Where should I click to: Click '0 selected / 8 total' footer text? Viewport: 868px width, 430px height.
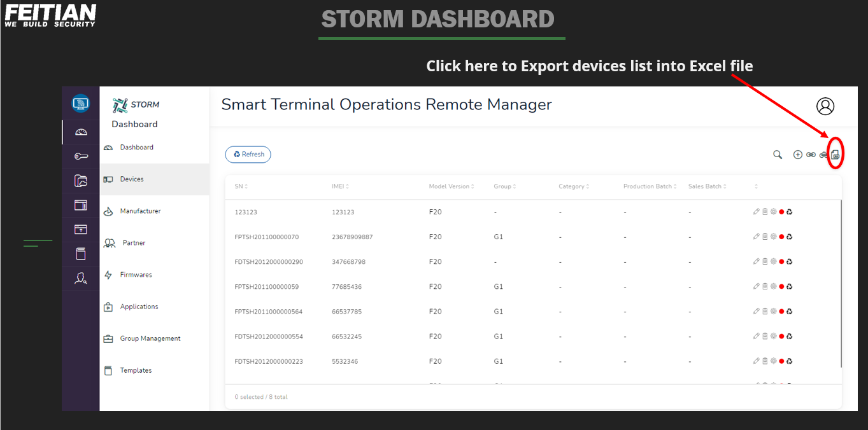[x=261, y=397]
